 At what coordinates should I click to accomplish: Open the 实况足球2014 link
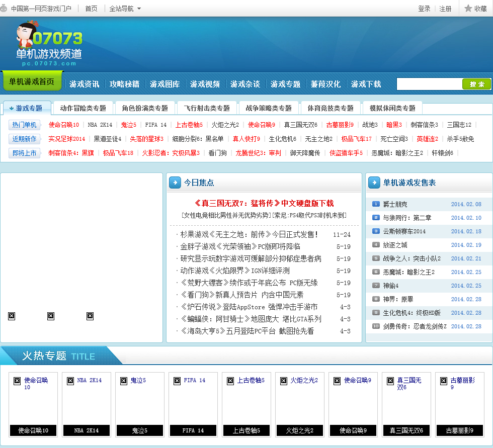coord(66,139)
